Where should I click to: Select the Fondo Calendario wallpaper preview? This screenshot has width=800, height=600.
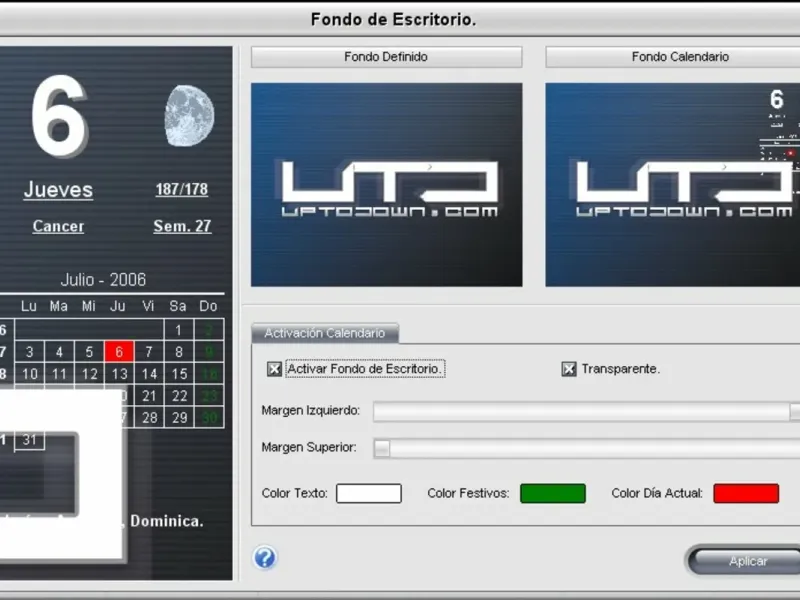673,185
